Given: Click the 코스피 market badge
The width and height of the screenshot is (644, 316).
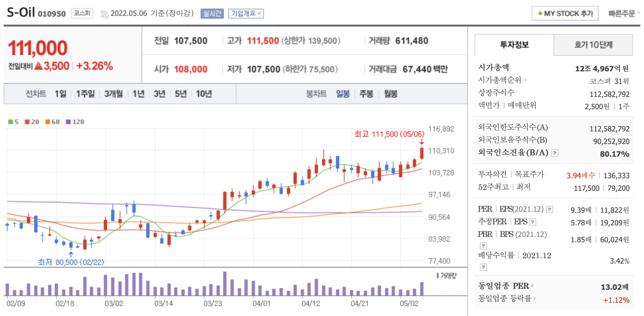Looking at the screenshot, I should (x=82, y=13).
